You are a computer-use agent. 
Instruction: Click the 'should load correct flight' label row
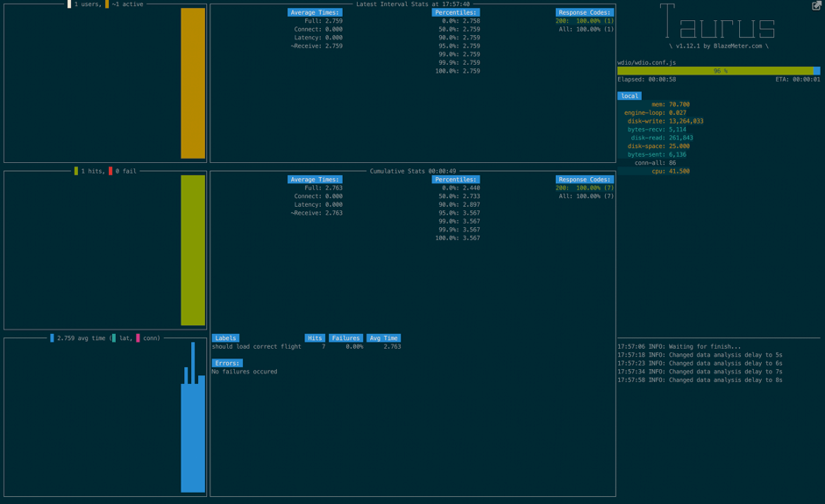coord(306,346)
